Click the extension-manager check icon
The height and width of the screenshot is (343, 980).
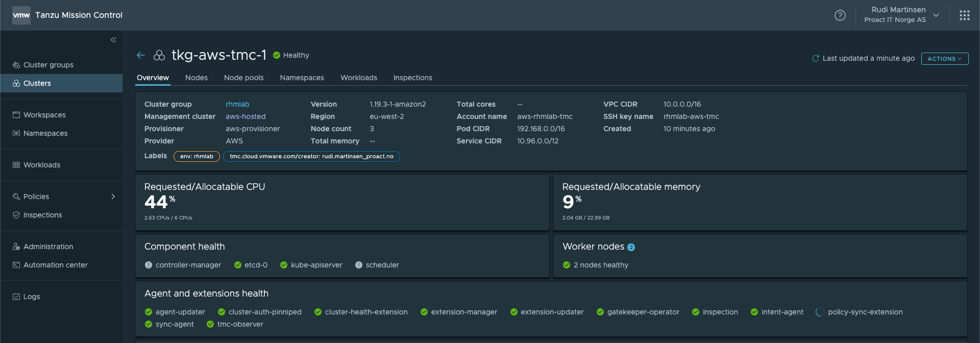point(424,312)
